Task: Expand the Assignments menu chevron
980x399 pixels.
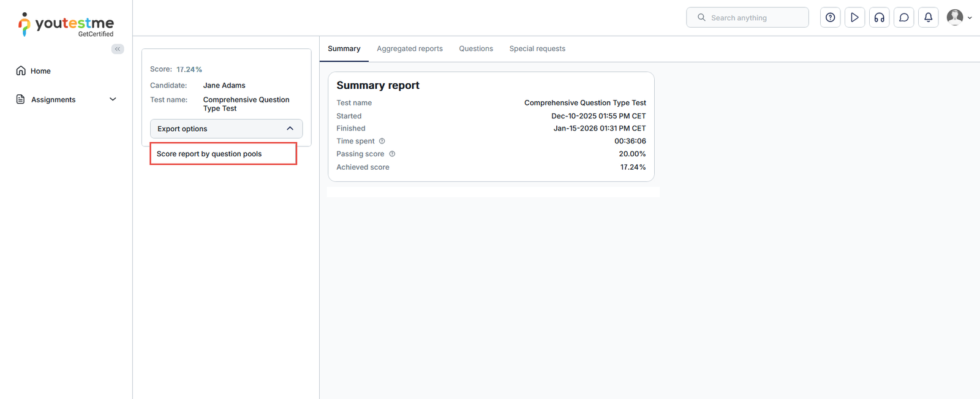Action: [x=113, y=99]
